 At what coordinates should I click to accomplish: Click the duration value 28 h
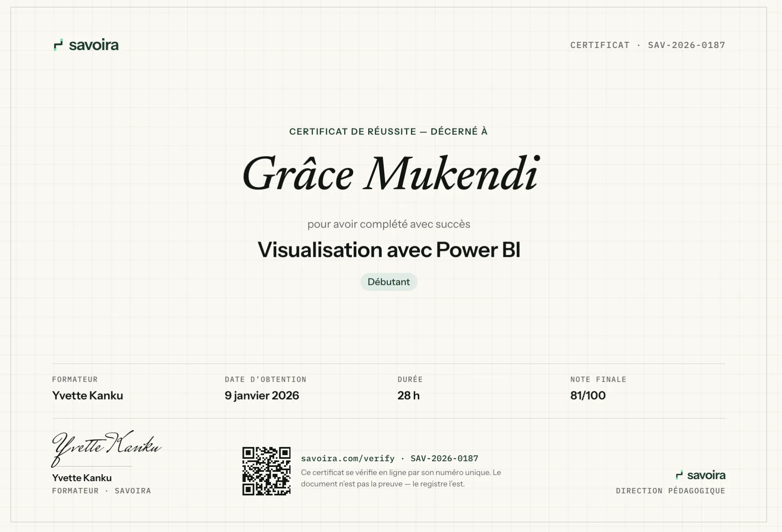coord(409,395)
